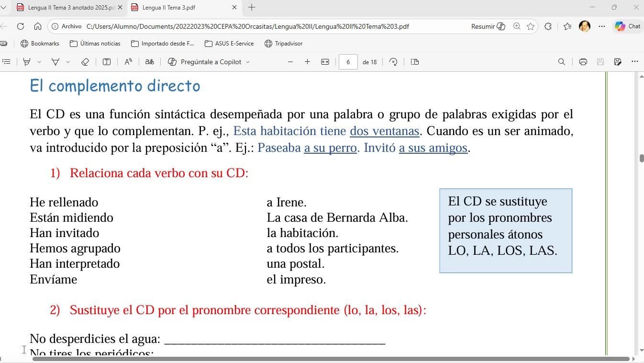Zoom in the PDF with the plus icon

[x=307, y=62]
